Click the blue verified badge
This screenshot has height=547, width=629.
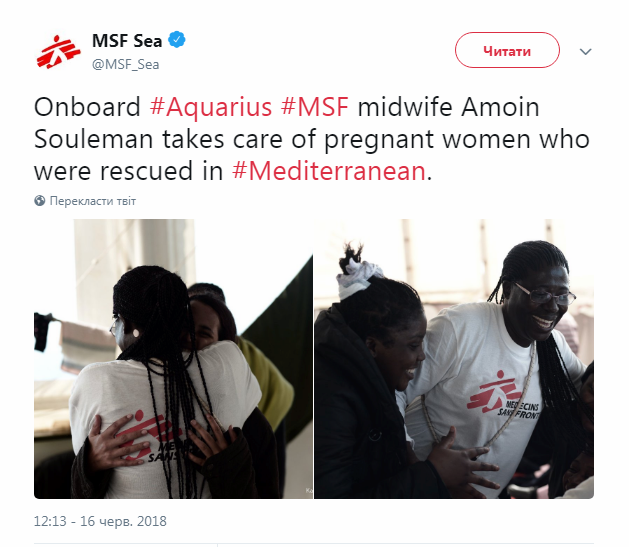177,40
